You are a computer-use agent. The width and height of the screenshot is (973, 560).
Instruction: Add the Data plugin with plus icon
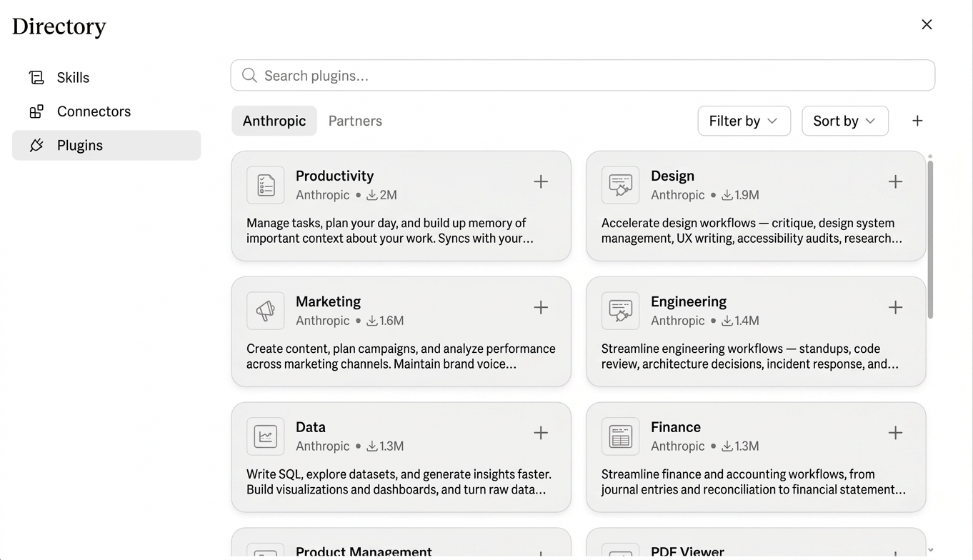(x=541, y=433)
